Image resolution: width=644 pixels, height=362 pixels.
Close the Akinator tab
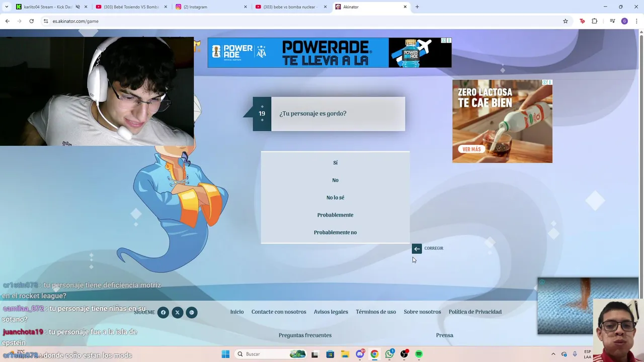click(405, 7)
